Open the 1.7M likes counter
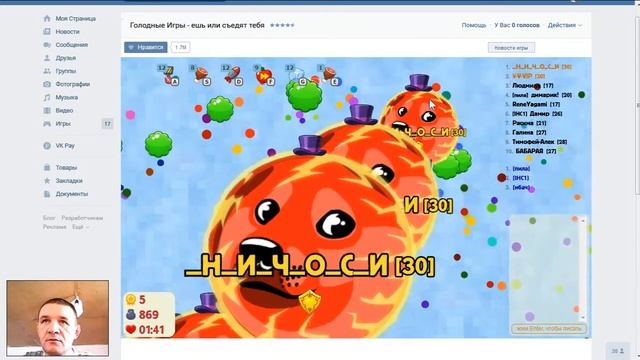Image resolution: width=640 pixels, height=360 pixels. [180, 47]
